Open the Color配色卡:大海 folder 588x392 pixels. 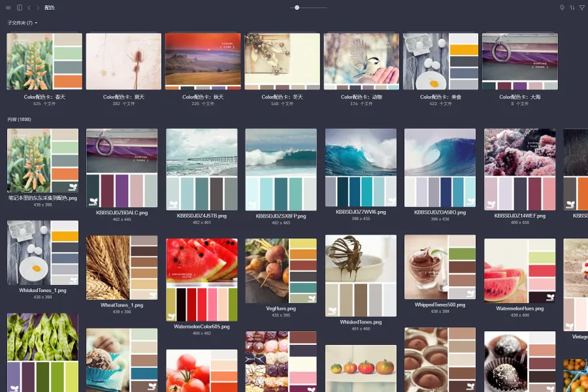(x=519, y=61)
